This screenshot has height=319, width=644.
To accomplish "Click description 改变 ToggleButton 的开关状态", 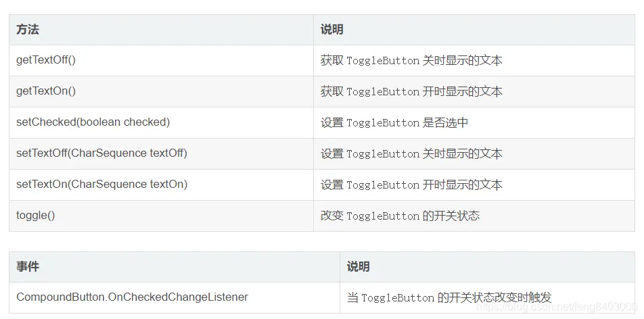I will [400, 216].
